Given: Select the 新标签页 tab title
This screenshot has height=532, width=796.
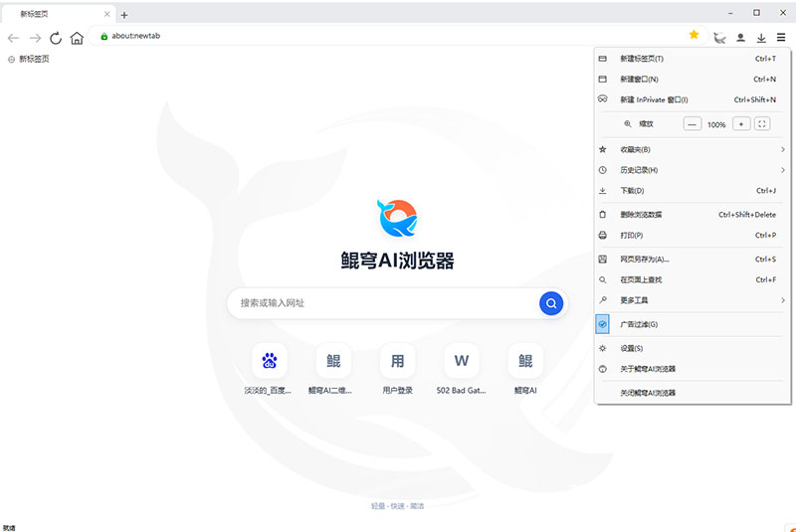Looking at the screenshot, I should coord(34,14).
